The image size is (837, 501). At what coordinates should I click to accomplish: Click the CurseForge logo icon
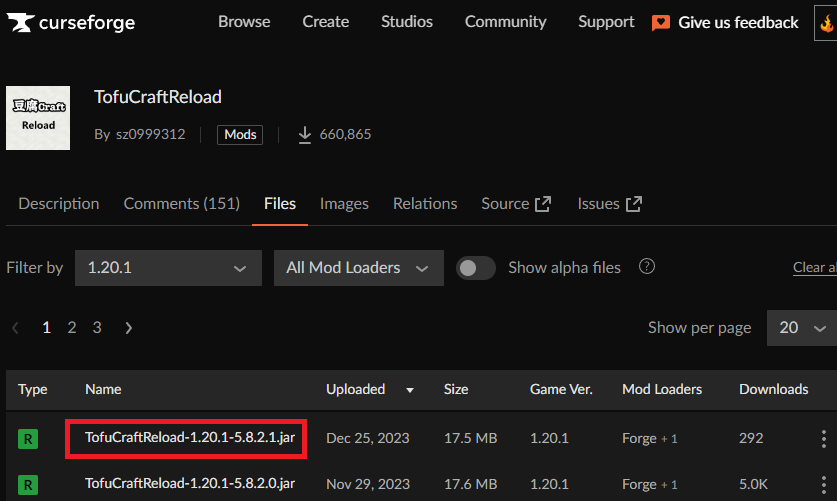21,22
